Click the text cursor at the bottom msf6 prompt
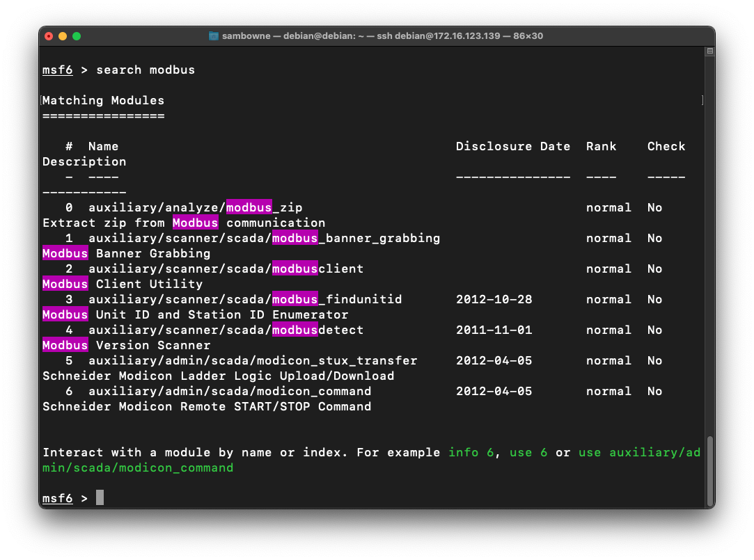This screenshot has width=754, height=560. pyautogui.click(x=100, y=497)
